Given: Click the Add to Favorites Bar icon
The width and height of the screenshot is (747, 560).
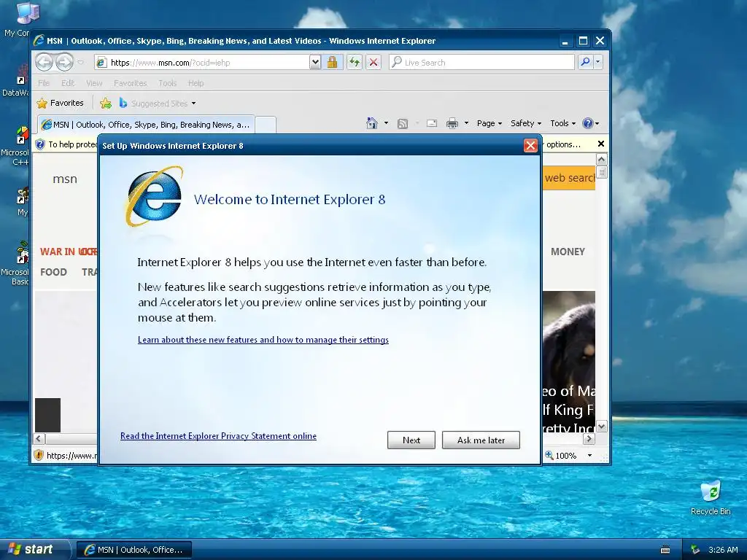Looking at the screenshot, I should pyautogui.click(x=106, y=103).
